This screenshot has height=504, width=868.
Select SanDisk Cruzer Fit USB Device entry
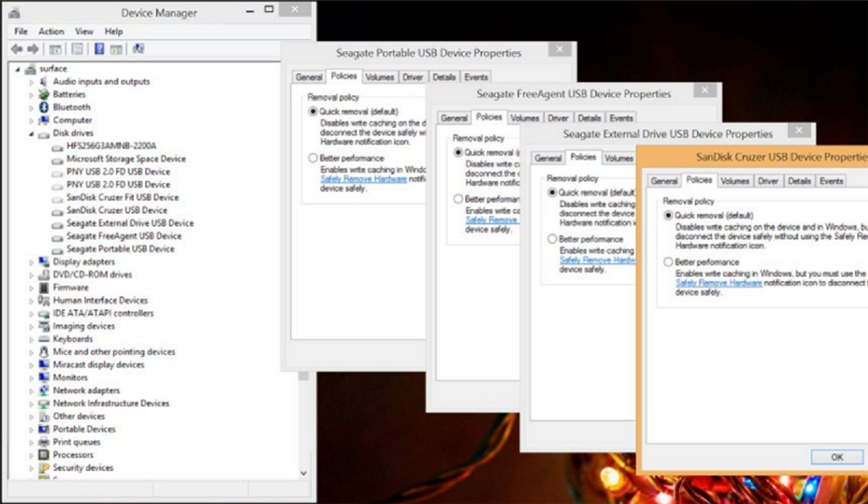(x=122, y=198)
